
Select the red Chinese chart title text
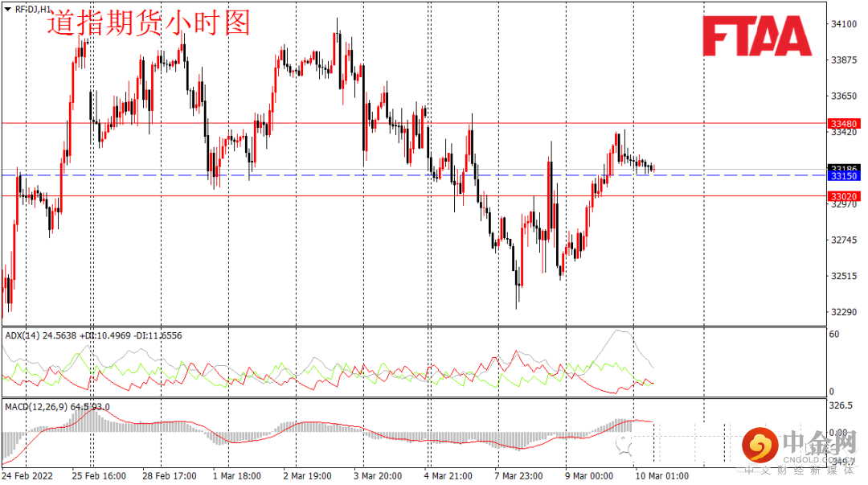[x=149, y=23]
